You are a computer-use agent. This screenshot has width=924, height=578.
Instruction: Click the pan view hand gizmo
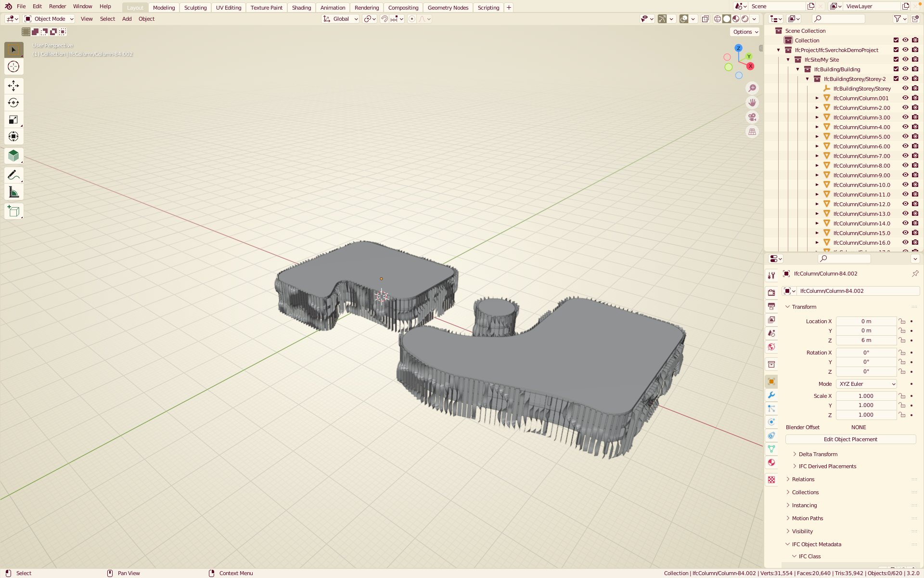pyautogui.click(x=752, y=103)
